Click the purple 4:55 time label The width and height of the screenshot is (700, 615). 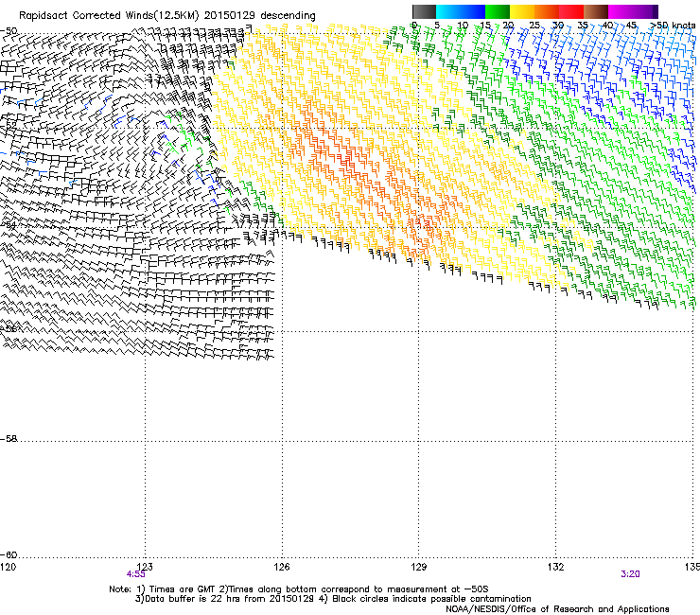(x=135, y=574)
